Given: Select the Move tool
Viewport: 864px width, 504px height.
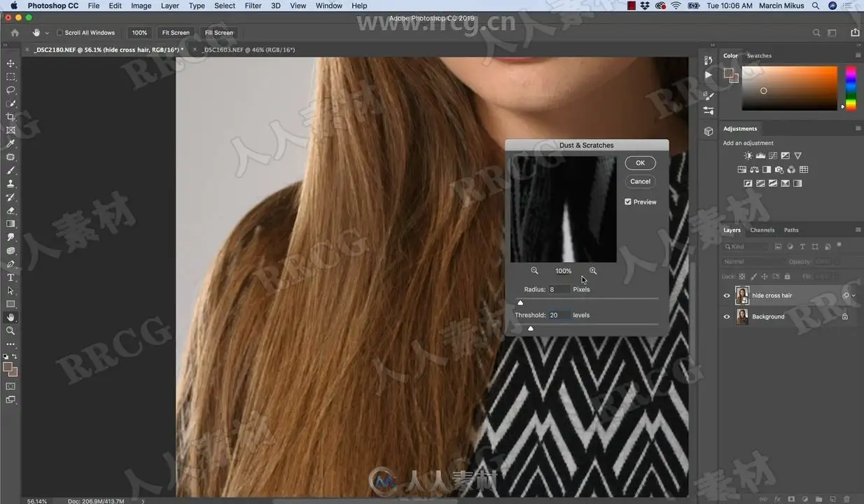Looking at the screenshot, I should point(11,63).
